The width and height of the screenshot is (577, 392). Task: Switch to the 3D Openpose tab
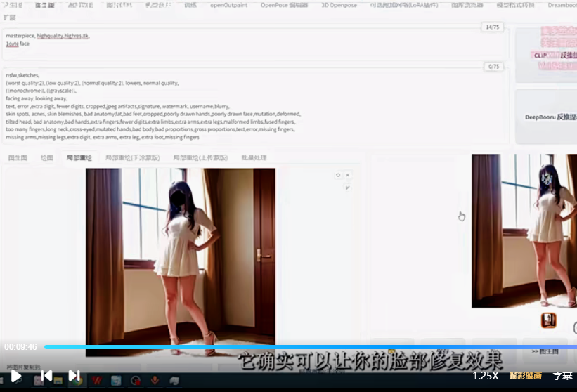[339, 5]
